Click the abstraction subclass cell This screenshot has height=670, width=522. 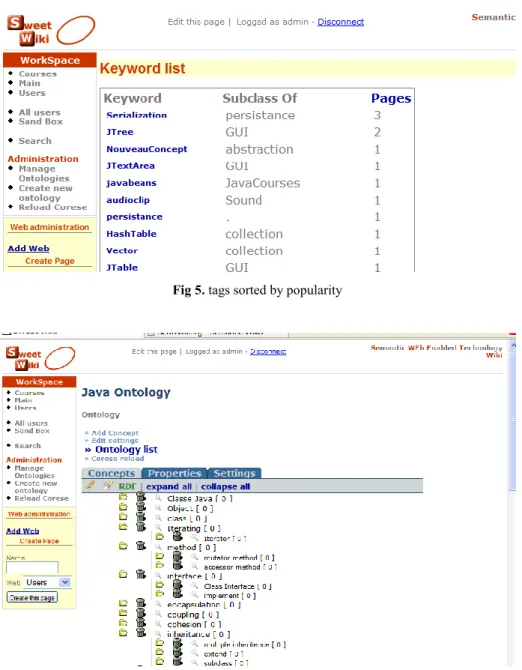[259, 150]
